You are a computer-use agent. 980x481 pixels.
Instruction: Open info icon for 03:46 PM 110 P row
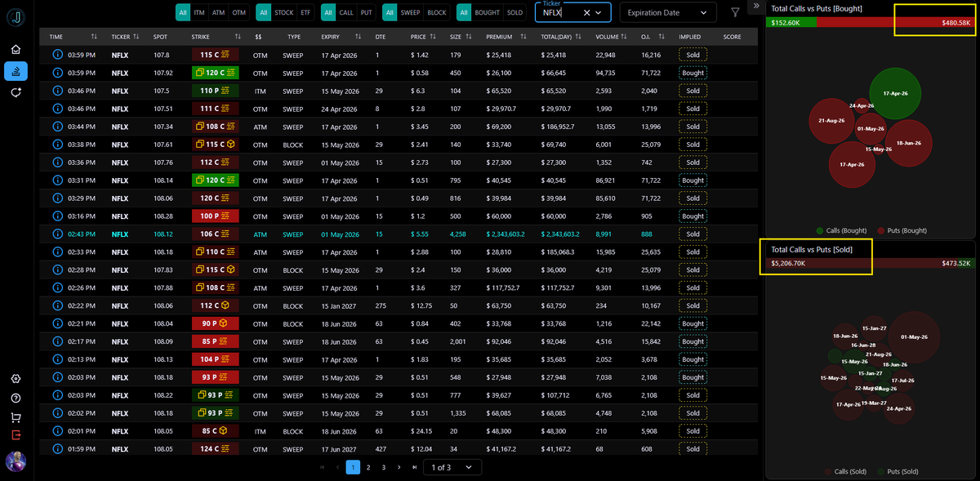(x=57, y=91)
